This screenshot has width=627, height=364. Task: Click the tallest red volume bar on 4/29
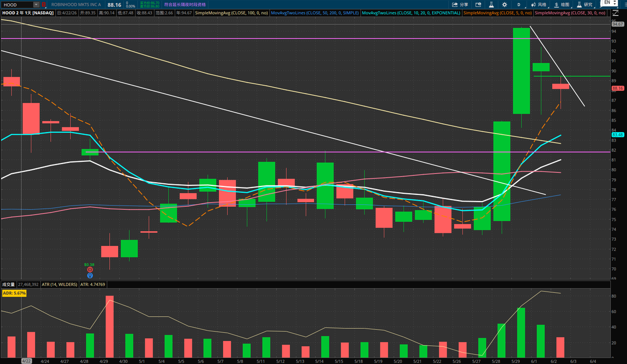[x=110, y=326]
